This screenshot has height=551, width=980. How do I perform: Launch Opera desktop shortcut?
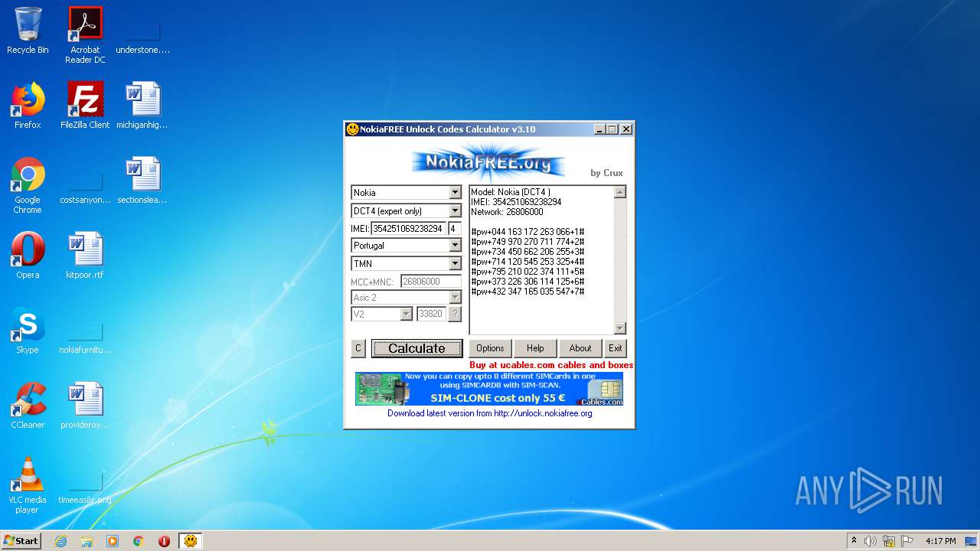click(x=28, y=256)
